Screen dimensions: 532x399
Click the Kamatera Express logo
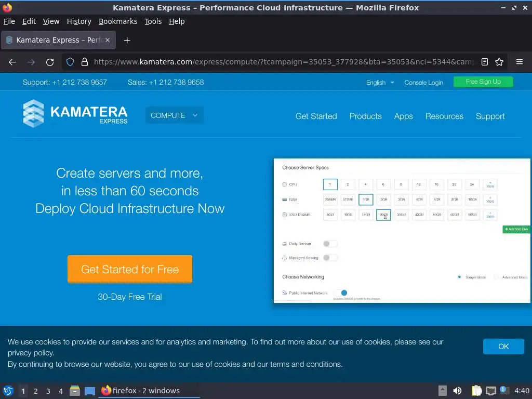pyautogui.click(x=75, y=113)
